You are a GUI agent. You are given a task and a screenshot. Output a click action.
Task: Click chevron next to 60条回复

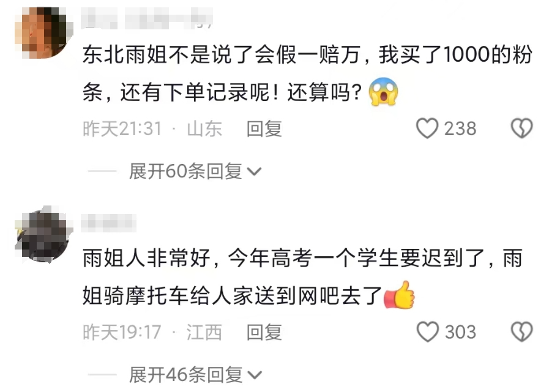[x=254, y=171]
